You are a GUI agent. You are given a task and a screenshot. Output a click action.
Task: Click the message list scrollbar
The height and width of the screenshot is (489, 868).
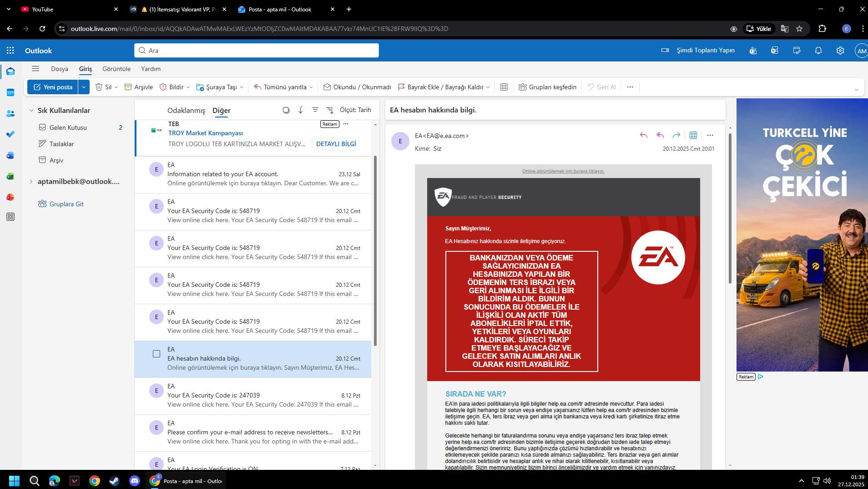pos(375,250)
